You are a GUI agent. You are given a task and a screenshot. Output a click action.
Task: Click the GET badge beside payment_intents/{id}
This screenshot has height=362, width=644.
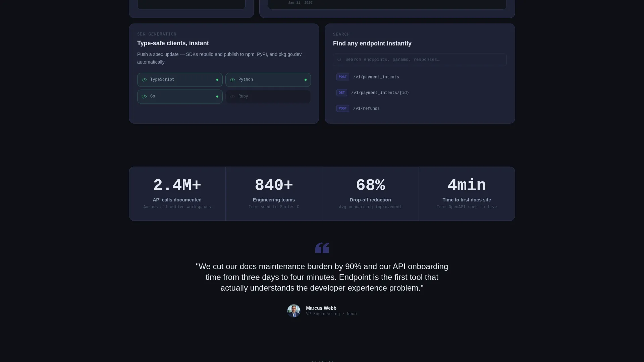click(342, 93)
